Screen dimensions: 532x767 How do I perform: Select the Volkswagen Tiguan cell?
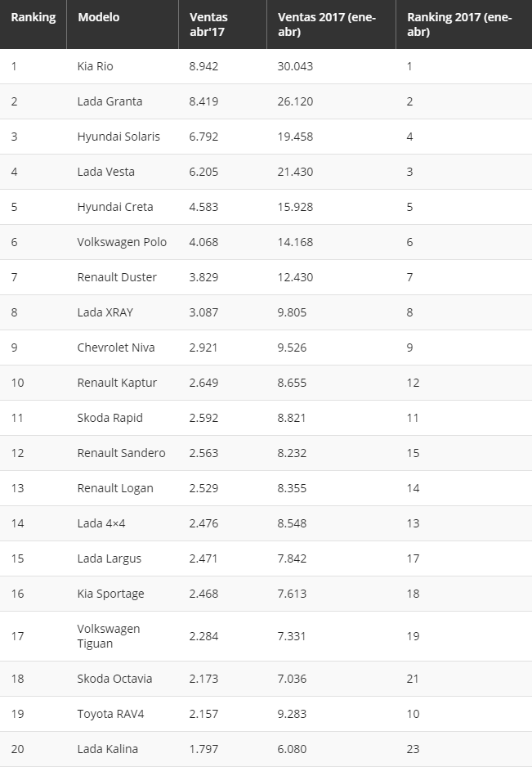pyautogui.click(x=109, y=636)
